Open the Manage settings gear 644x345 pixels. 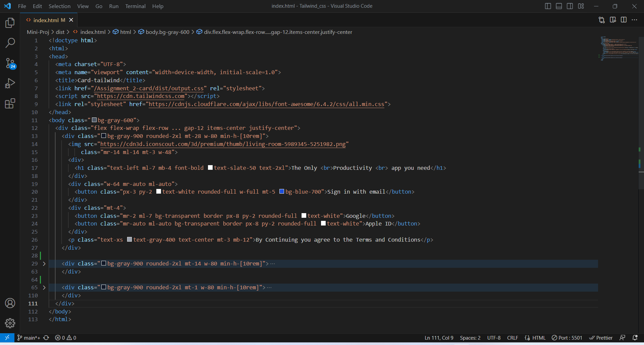[10, 323]
